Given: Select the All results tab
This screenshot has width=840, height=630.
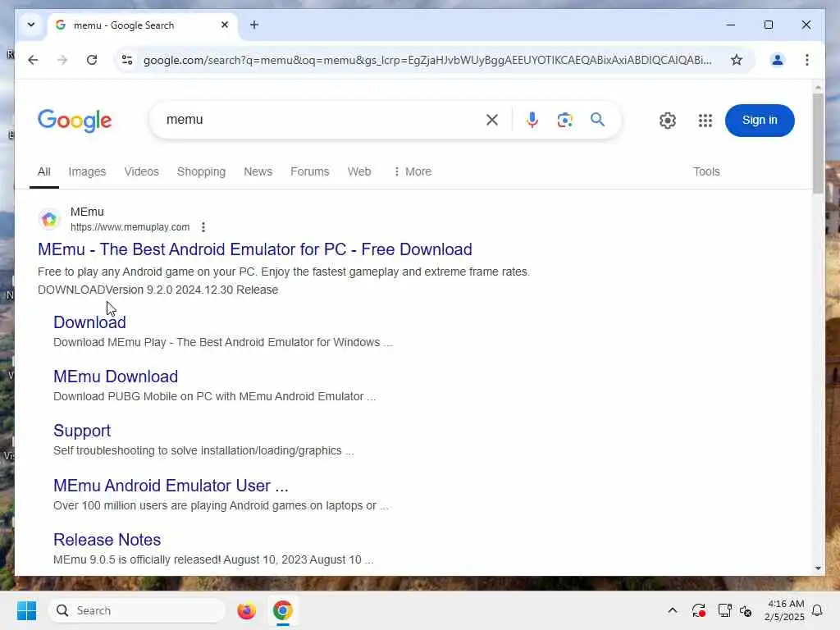Looking at the screenshot, I should coord(44,171).
